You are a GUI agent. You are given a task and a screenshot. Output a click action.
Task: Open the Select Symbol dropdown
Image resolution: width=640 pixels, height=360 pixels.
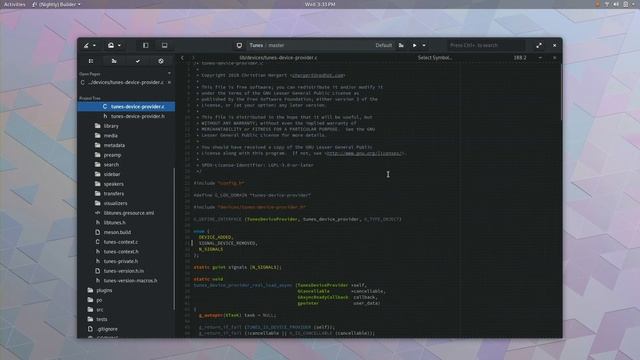tap(435, 58)
